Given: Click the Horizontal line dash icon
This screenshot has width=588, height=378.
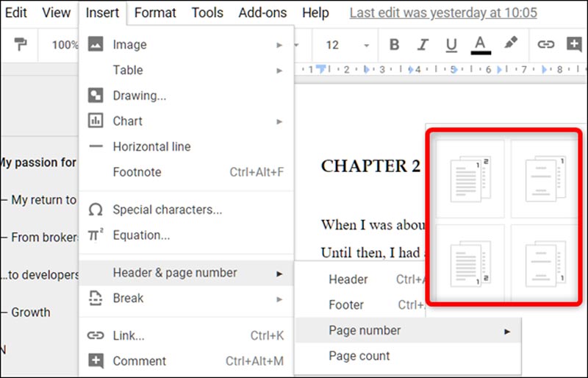Looking at the screenshot, I should [x=96, y=146].
